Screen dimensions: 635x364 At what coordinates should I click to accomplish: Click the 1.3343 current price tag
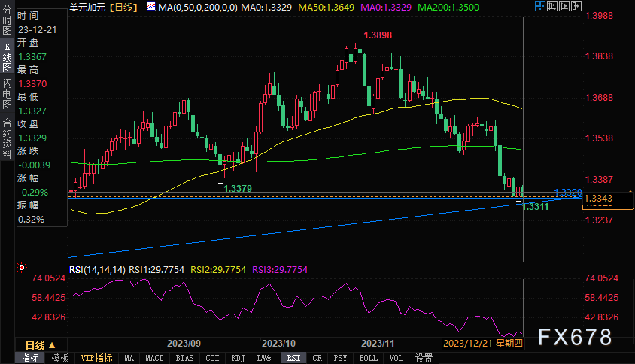point(599,199)
